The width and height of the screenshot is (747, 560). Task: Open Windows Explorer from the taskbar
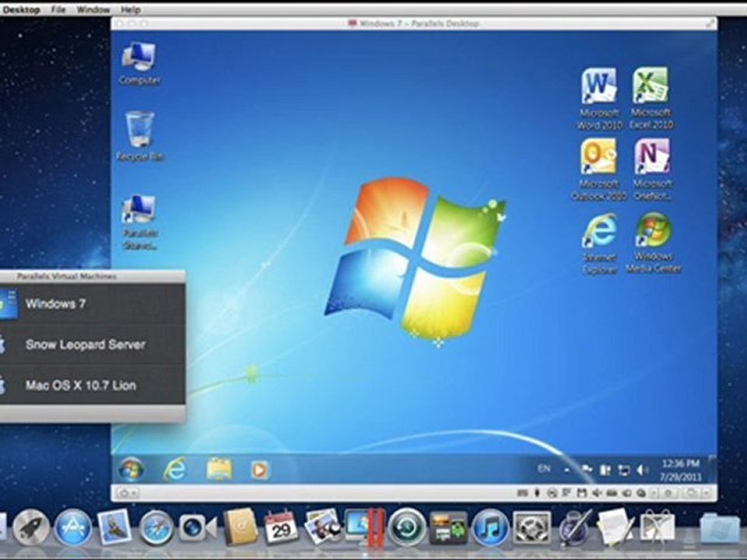(x=219, y=470)
